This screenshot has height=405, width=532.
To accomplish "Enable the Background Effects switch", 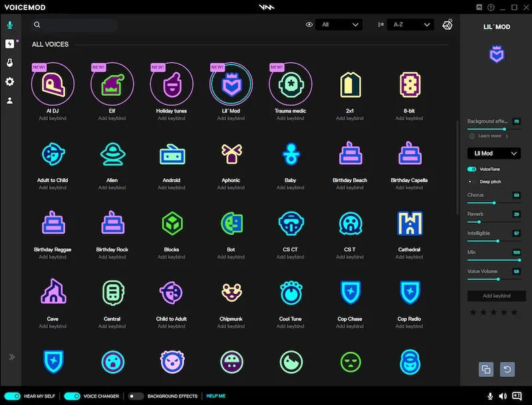I will [136, 396].
